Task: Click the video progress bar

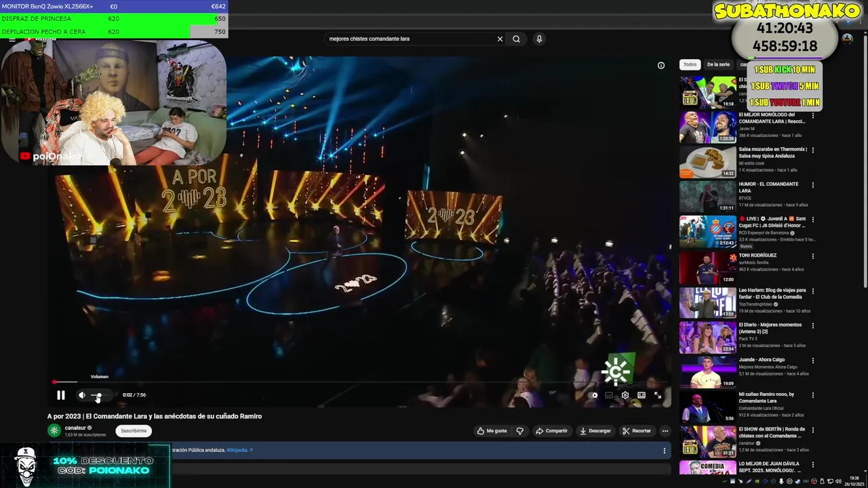Action: (x=361, y=383)
